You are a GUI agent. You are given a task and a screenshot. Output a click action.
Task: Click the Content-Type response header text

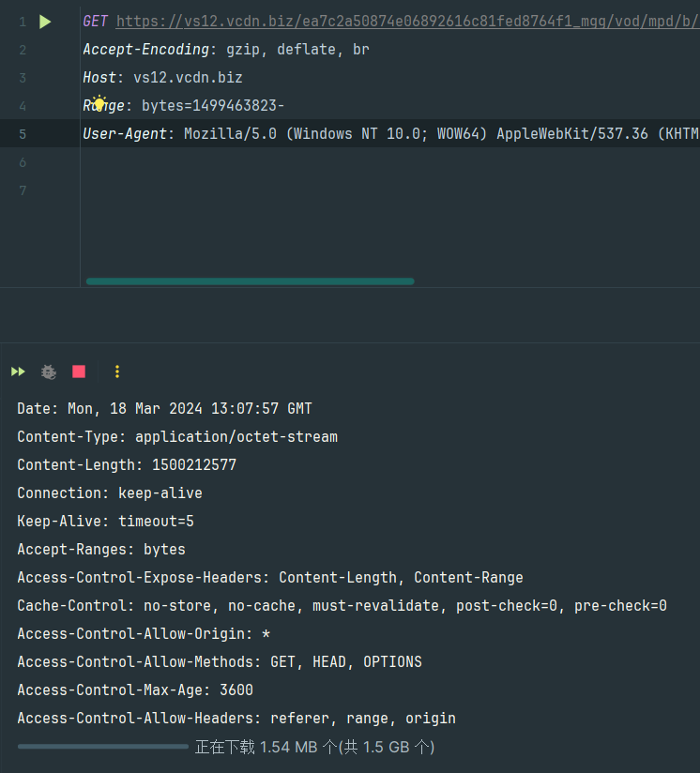coord(177,437)
